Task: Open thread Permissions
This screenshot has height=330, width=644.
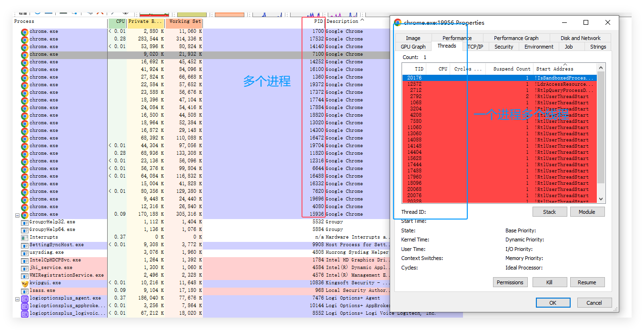Action: [x=510, y=282]
